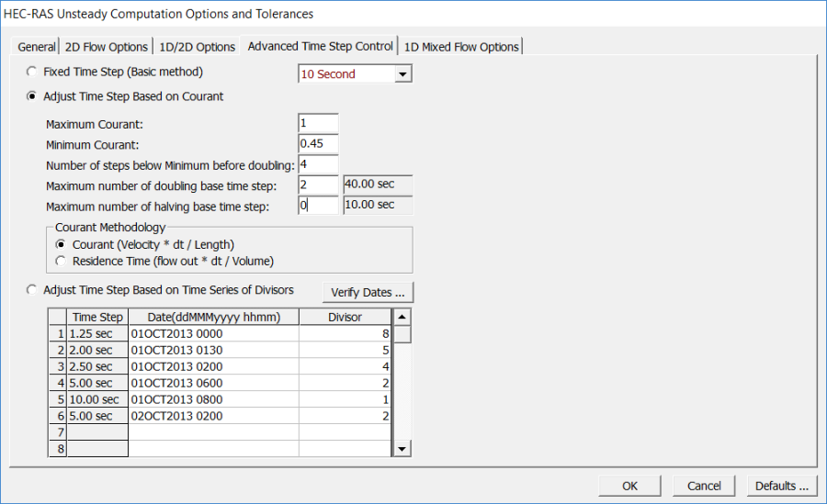This screenshot has width=827, height=504.
Task: Click the Maximum Courant input field
Action: click(318, 123)
